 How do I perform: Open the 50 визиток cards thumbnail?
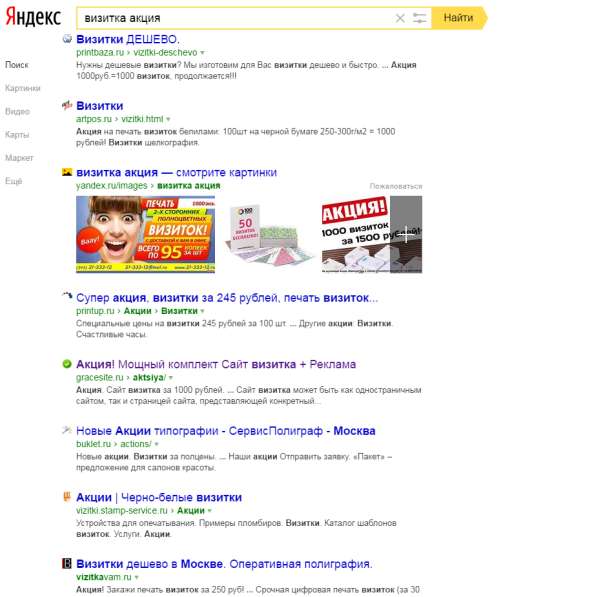(269, 234)
